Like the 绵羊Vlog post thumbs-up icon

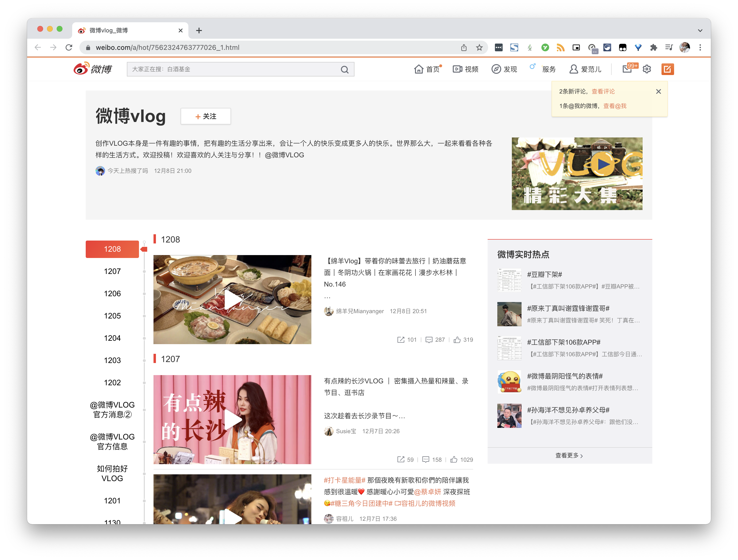[x=457, y=340]
